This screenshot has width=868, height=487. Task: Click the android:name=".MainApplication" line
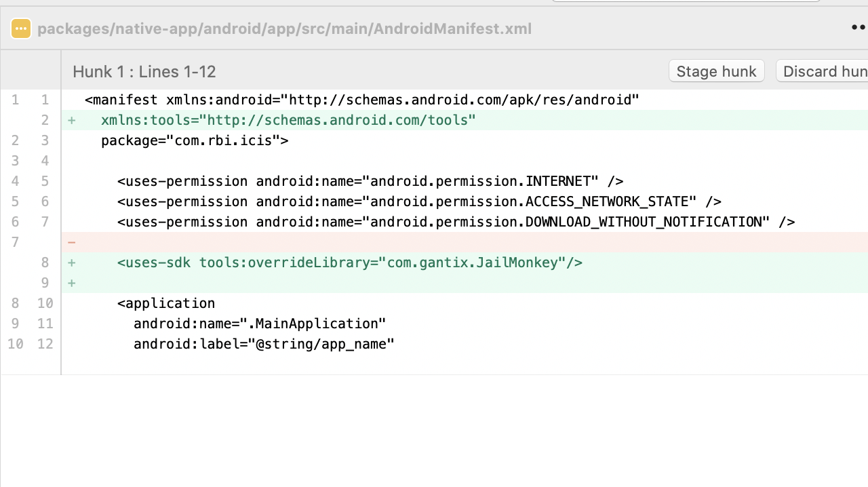click(465, 324)
